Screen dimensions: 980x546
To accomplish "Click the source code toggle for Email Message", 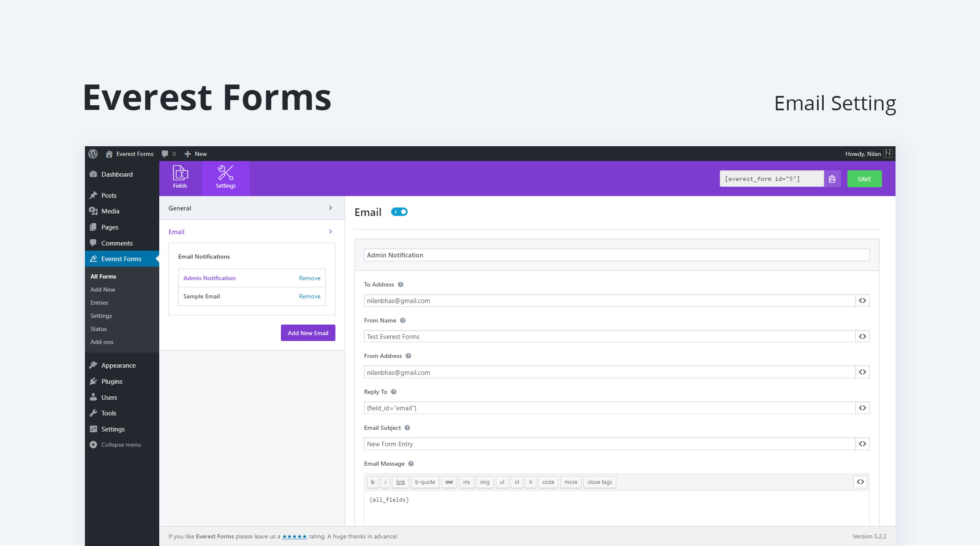I will pyautogui.click(x=860, y=481).
